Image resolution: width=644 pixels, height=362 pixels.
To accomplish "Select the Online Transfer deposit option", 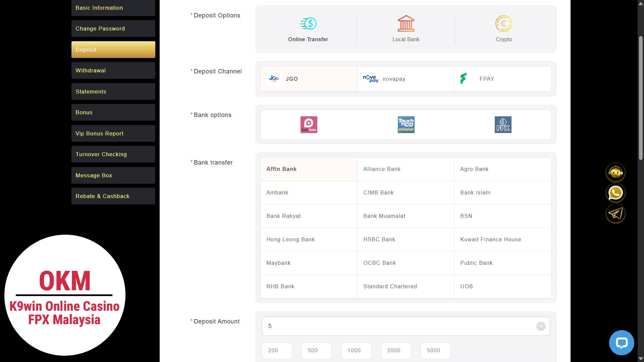I will 308,29.
